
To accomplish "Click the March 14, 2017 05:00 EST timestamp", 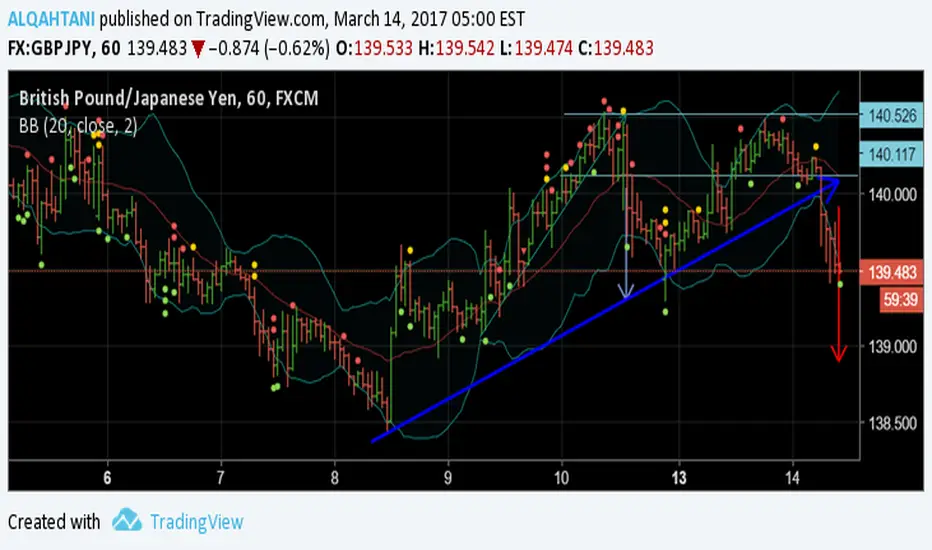I will [x=429, y=19].
